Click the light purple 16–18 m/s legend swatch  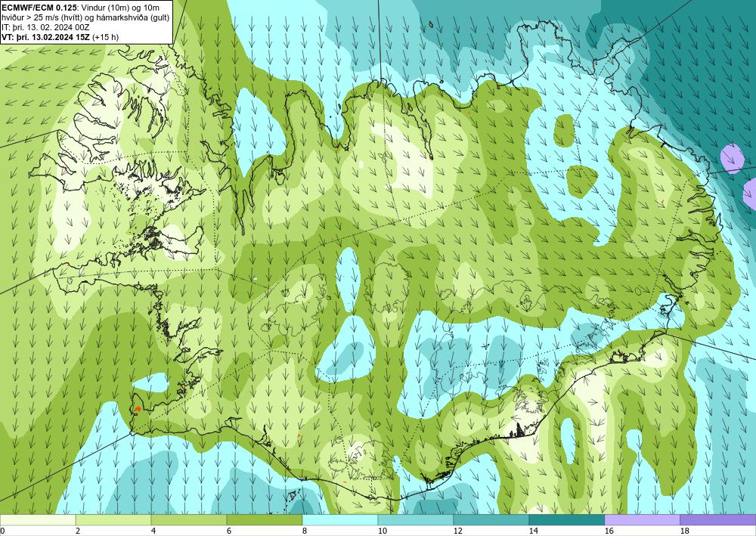(642, 519)
